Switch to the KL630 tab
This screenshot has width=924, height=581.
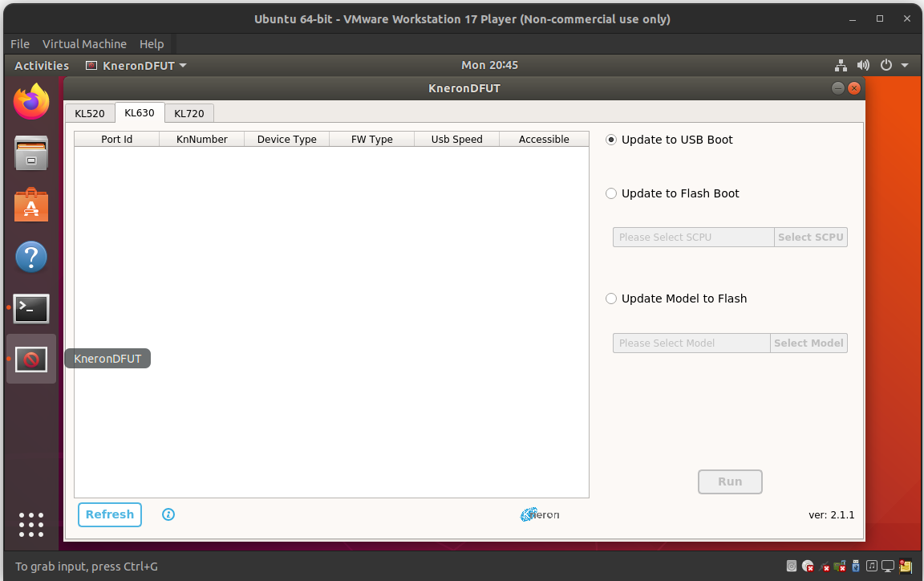coord(140,112)
